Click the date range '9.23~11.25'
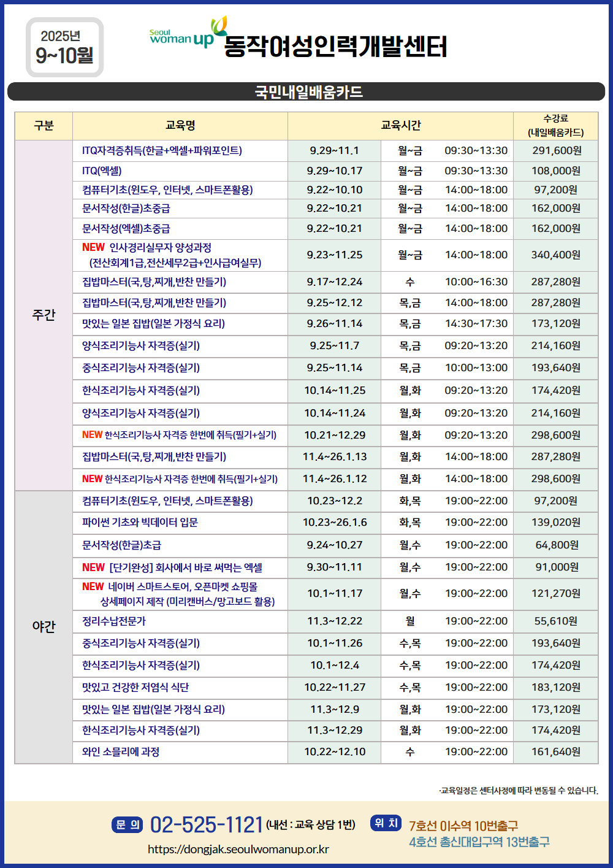613x868 pixels. 335,255
